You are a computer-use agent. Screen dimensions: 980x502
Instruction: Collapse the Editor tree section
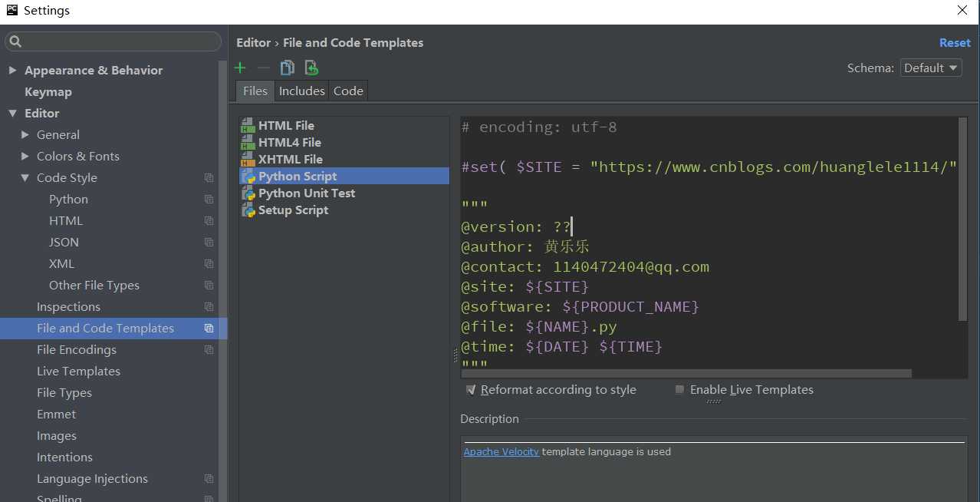pyautogui.click(x=12, y=113)
